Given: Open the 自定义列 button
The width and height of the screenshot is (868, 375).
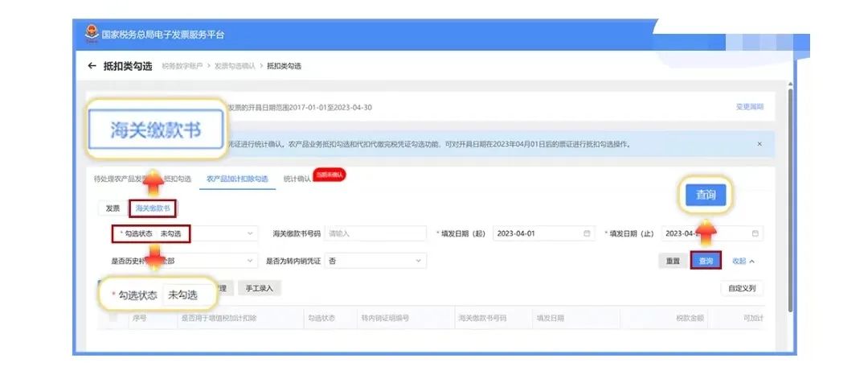Looking at the screenshot, I should coord(742,288).
